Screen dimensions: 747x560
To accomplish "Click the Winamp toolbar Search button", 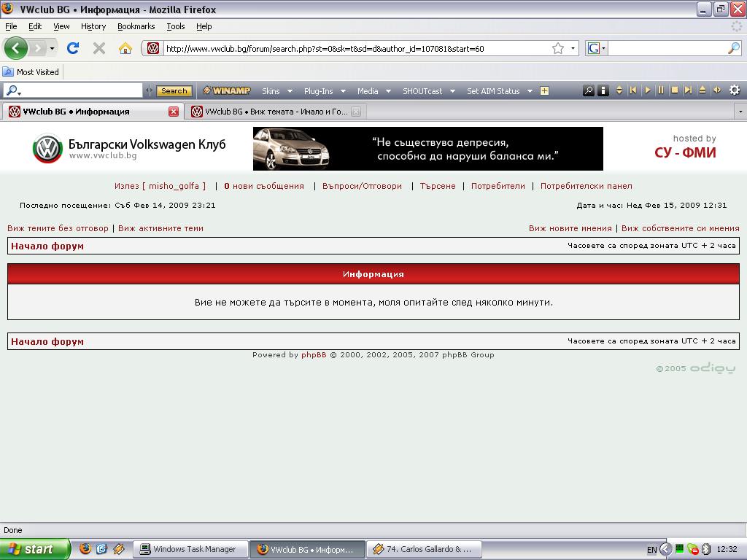I will click(x=174, y=91).
